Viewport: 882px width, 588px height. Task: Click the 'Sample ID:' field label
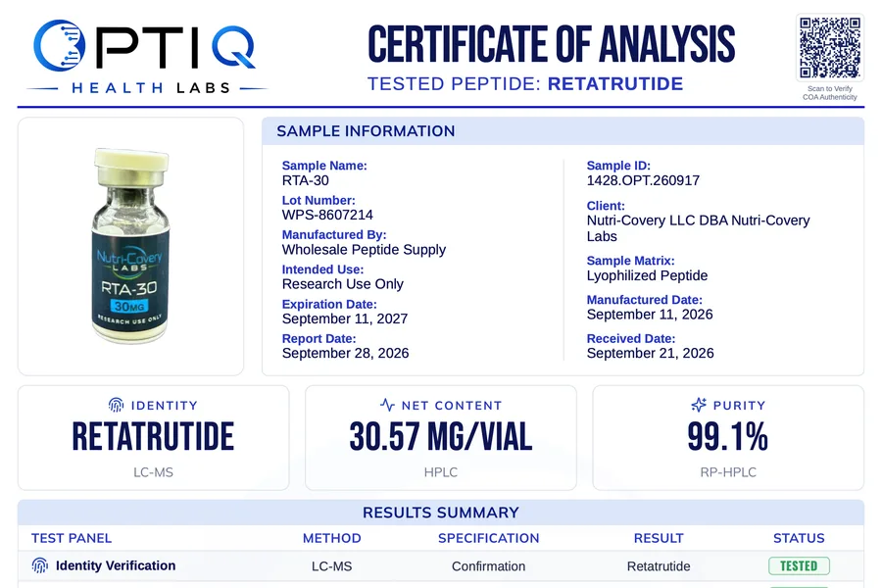(x=618, y=166)
